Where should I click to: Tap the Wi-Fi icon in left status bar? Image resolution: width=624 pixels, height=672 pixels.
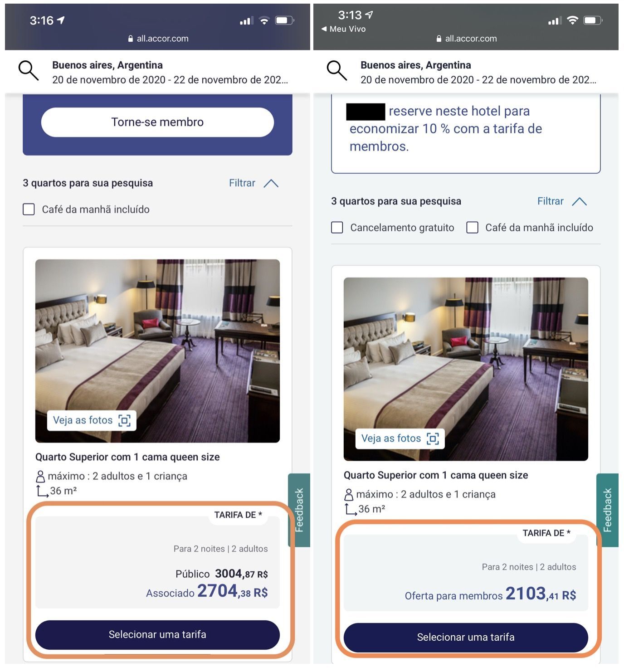tap(264, 20)
